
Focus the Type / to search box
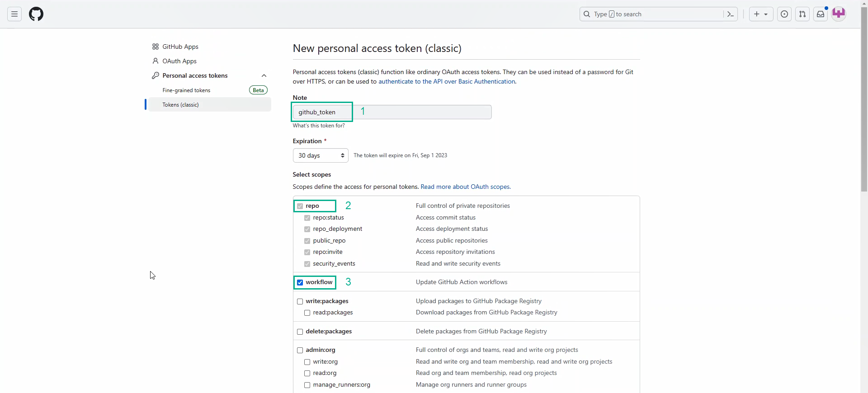[659, 14]
